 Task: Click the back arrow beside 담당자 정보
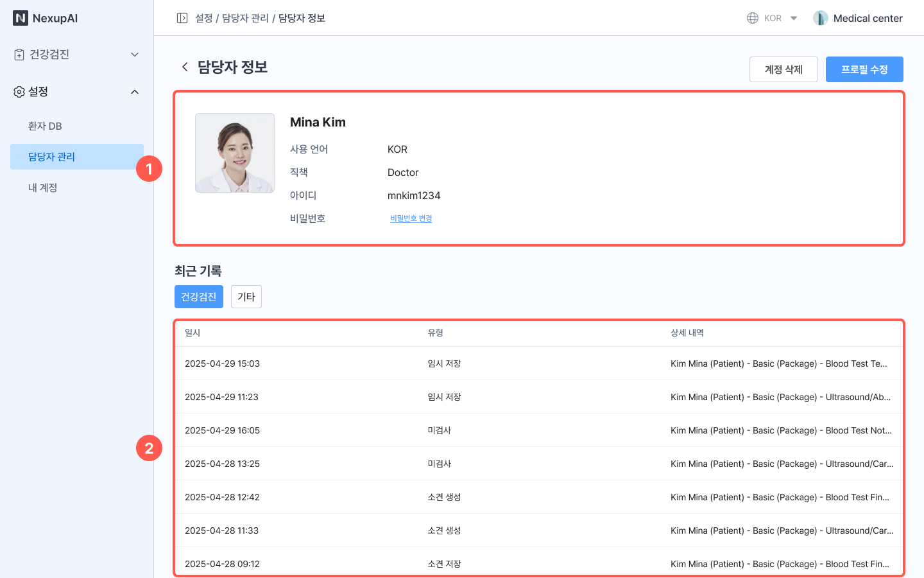coord(185,67)
